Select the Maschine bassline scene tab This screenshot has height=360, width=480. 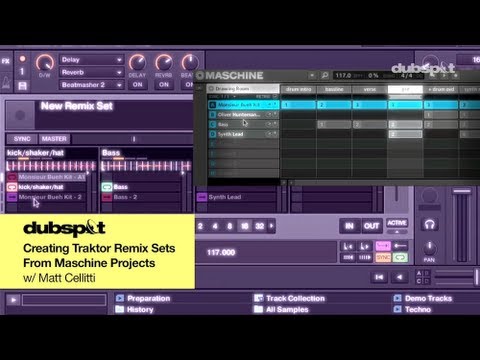point(334,89)
